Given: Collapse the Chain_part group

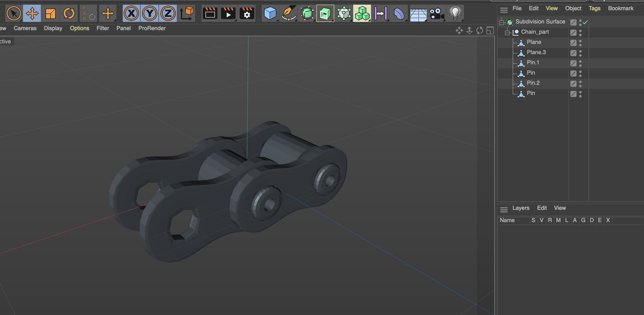Looking at the screenshot, I should (507, 32).
